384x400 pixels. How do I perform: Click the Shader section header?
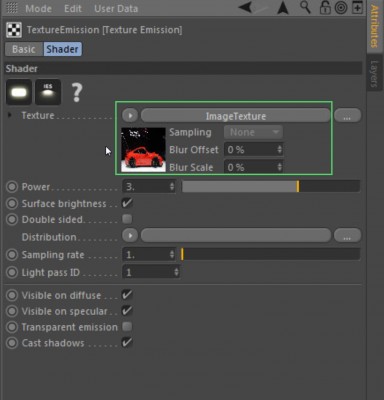click(x=184, y=69)
